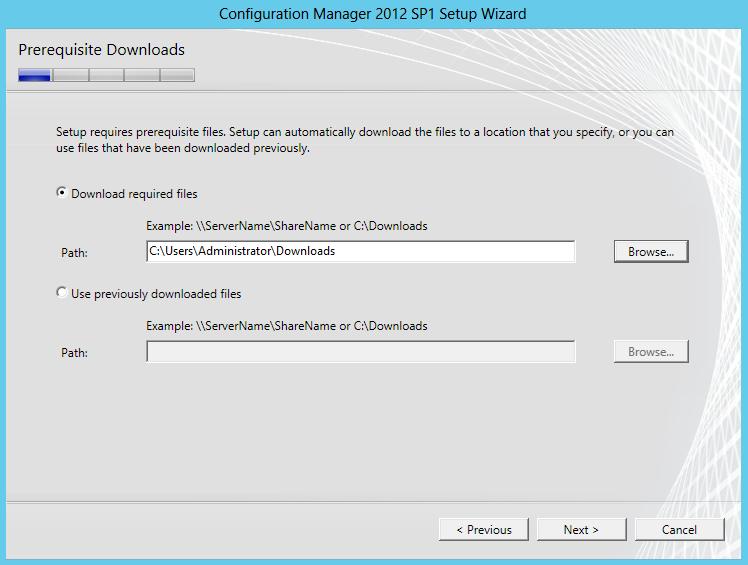This screenshot has width=748, height=565.
Task: Click the 'Setup requires prerequisite files' description
Action: [365, 140]
